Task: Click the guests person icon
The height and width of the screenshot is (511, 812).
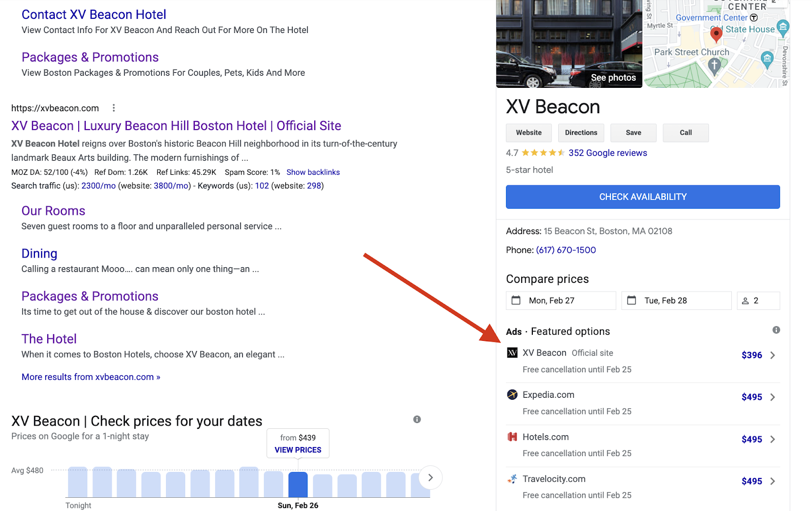Action: [x=746, y=301]
